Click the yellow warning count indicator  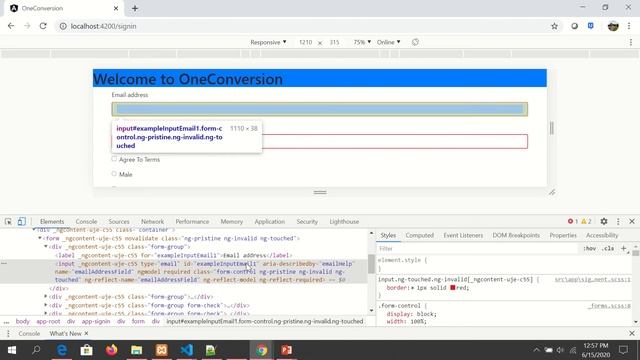[586, 221]
